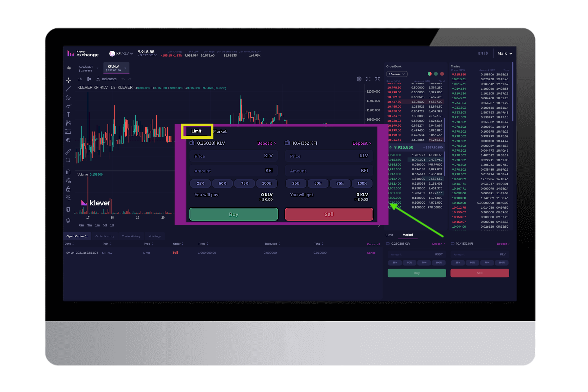Select the camera/screenshot icon on chart
The height and width of the screenshot is (392, 588).
tap(378, 79)
